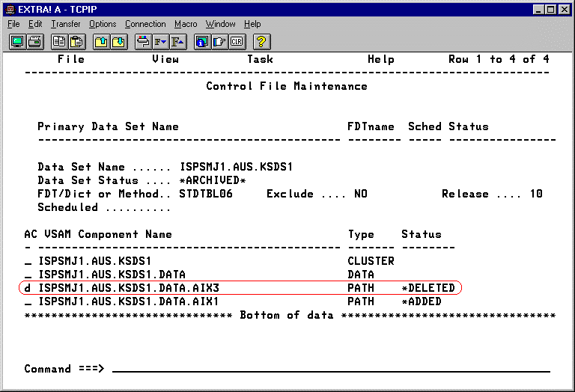575x392 pixels.
Task: Click the printer icon in toolbar
Action: coord(35,41)
